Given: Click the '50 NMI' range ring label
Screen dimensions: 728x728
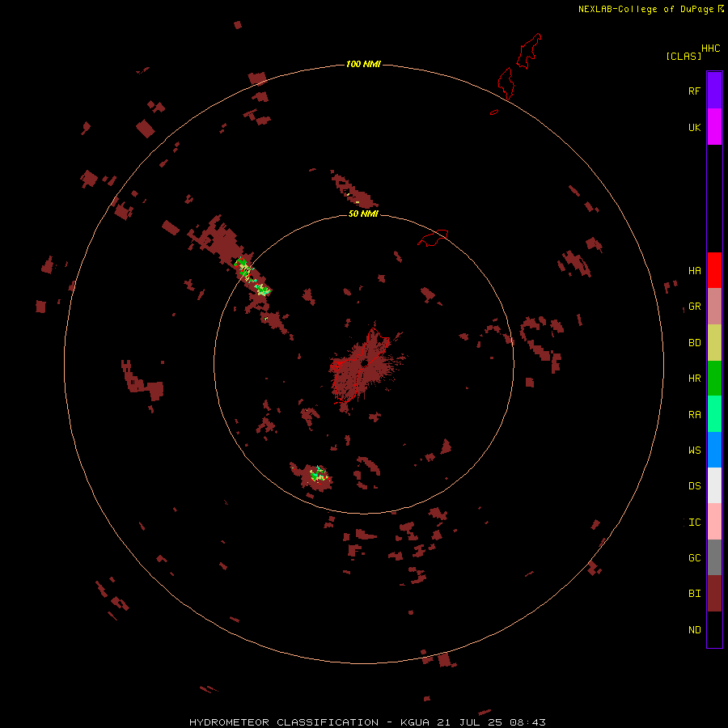Looking at the screenshot, I should click(363, 214).
